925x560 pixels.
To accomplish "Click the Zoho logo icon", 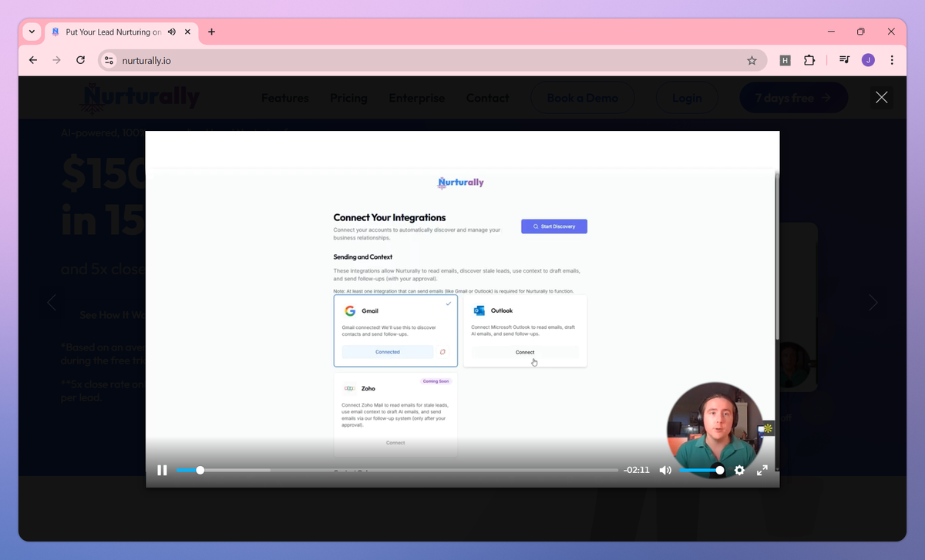I will [350, 388].
